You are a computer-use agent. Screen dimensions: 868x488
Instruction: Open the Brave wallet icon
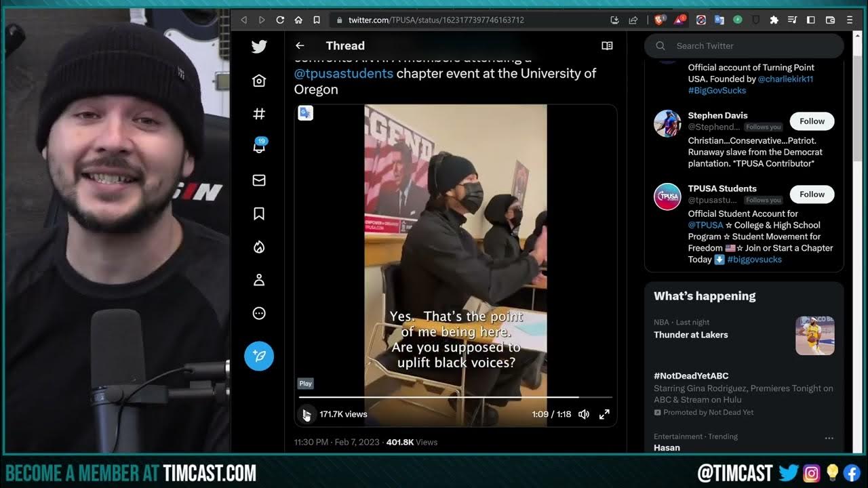point(830,20)
